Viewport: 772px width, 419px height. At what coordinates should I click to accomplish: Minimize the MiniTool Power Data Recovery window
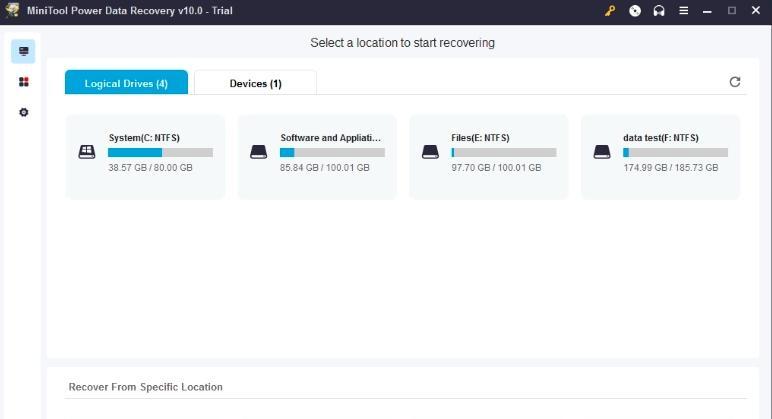(x=709, y=11)
